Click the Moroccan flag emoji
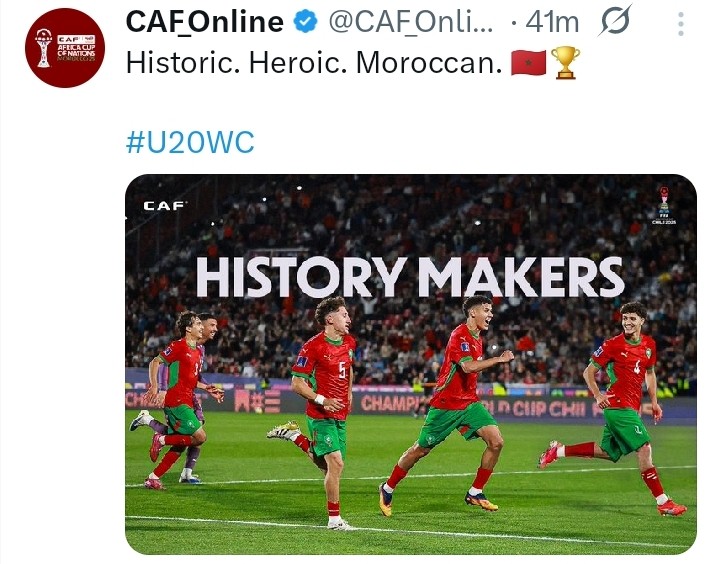Image resolution: width=720 pixels, height=564 pixels. pyautogui.click(x=527, y=64)
